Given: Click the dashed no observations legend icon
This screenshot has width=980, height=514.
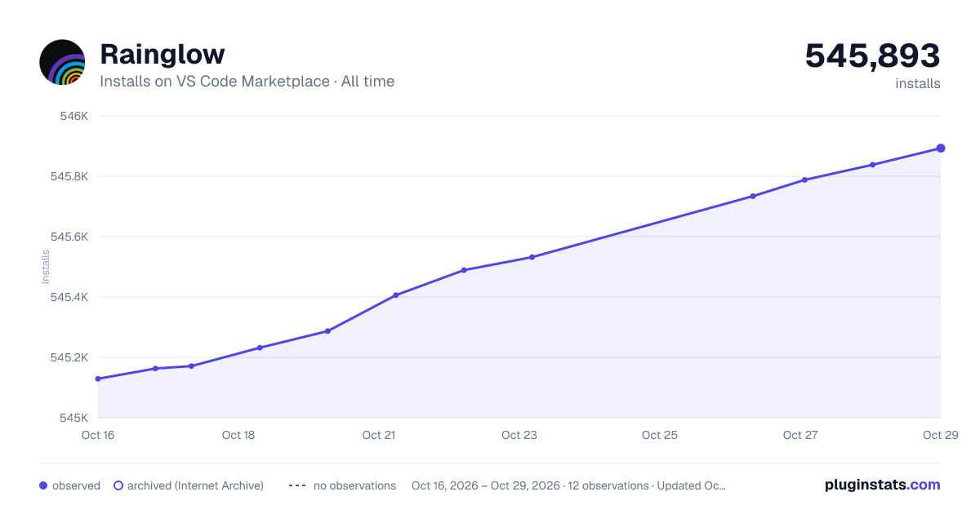Looking at the screenshot, I should coord(297,485).
